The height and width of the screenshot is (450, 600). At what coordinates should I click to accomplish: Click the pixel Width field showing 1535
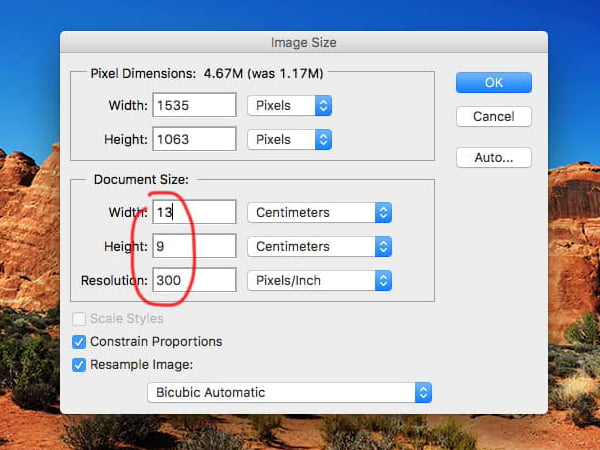coord(194,105)
